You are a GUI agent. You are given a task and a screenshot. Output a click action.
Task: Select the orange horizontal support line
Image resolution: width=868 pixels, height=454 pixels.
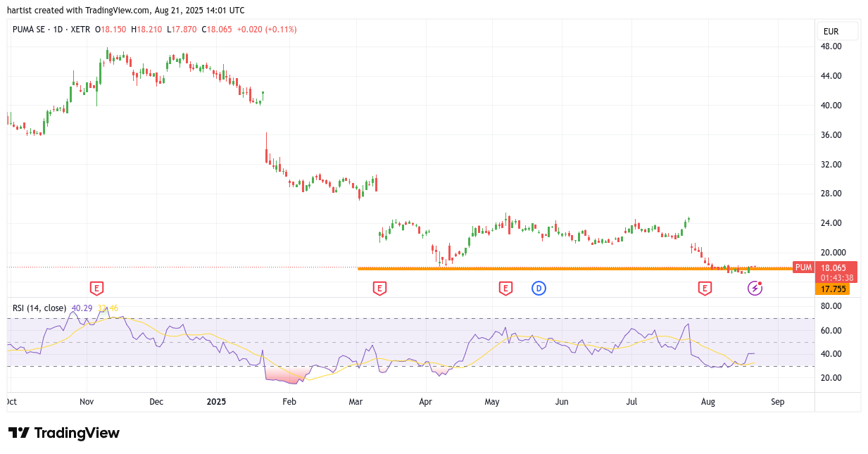575,268
